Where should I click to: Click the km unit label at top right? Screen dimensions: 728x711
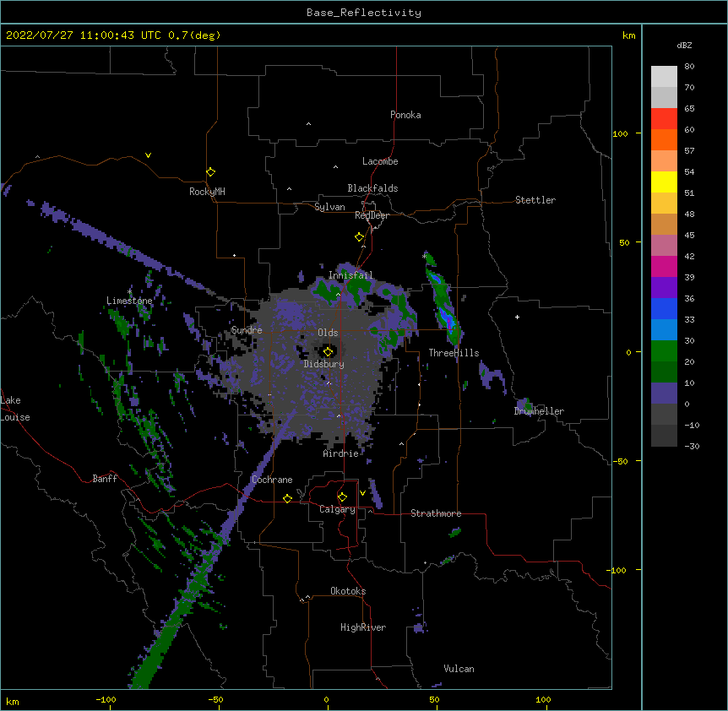pos(628,35)
